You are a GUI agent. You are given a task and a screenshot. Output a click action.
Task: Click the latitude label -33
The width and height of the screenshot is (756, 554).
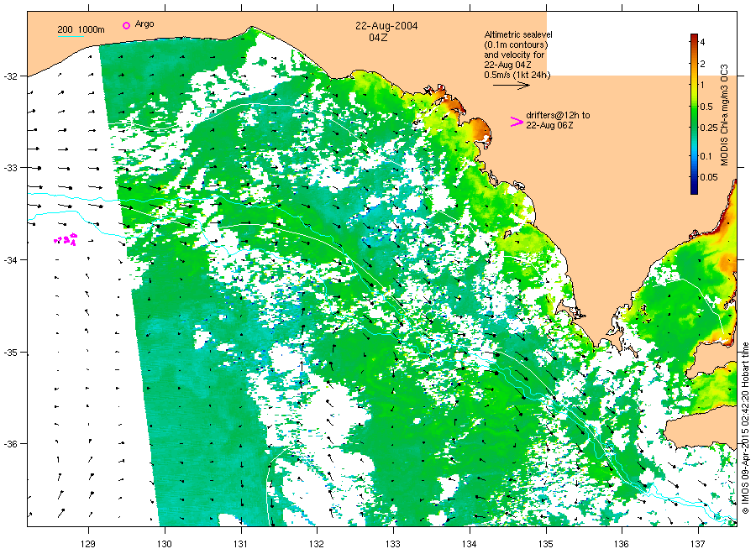[x=11, y=168]
